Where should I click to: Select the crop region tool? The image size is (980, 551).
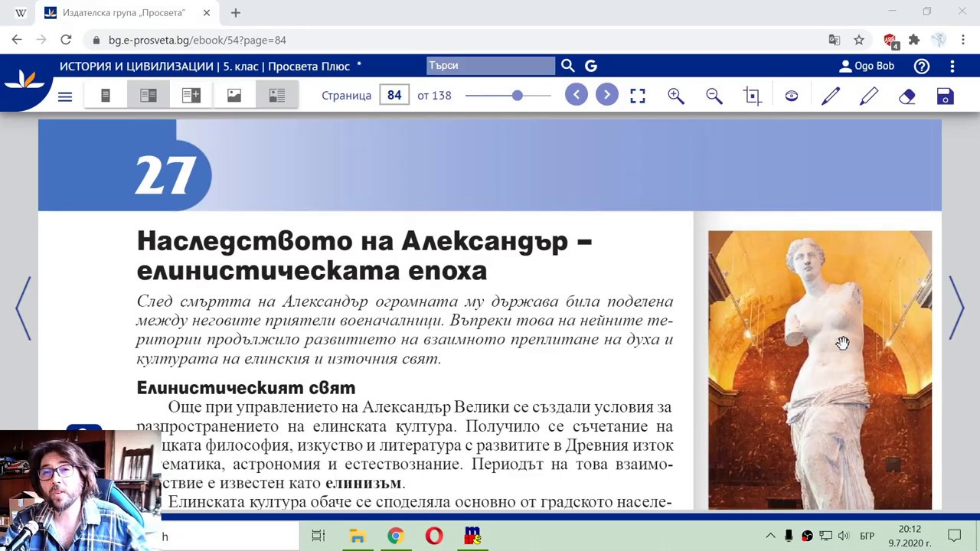point(753,96)
